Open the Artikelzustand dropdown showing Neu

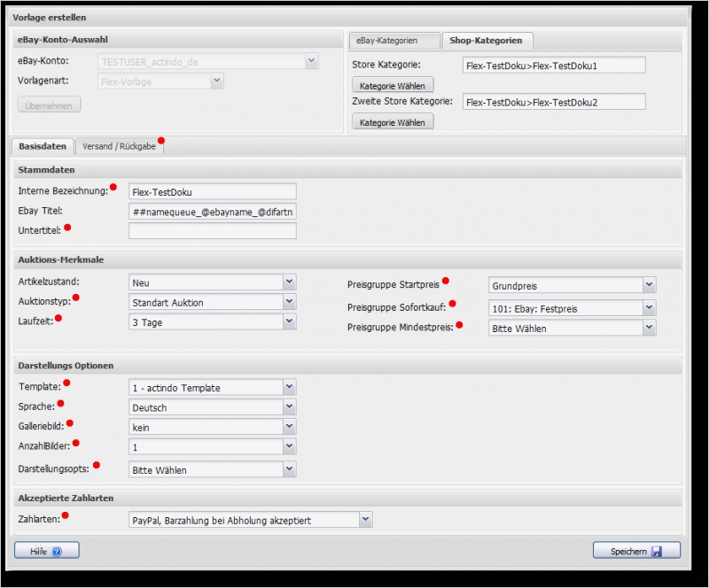[290, 282]
